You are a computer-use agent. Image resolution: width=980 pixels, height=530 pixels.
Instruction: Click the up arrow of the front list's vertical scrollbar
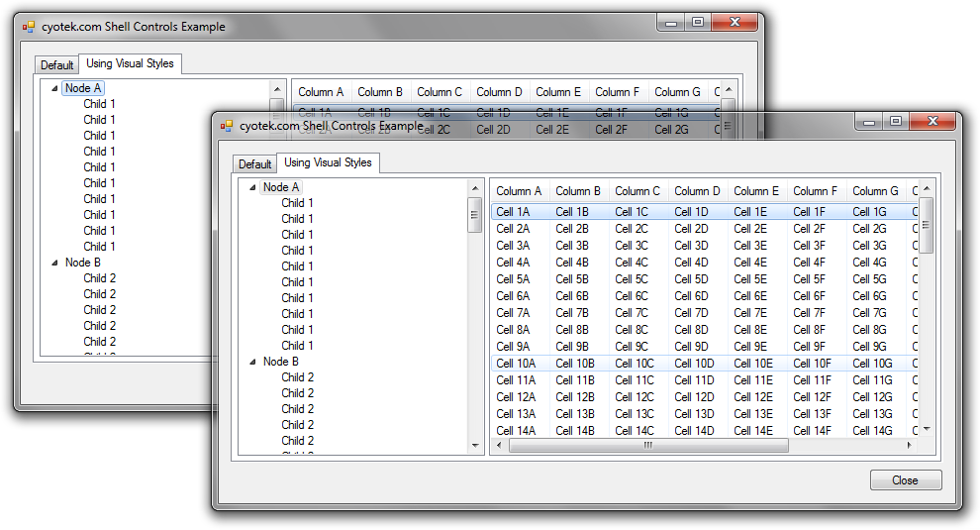[x=927, y=188]
